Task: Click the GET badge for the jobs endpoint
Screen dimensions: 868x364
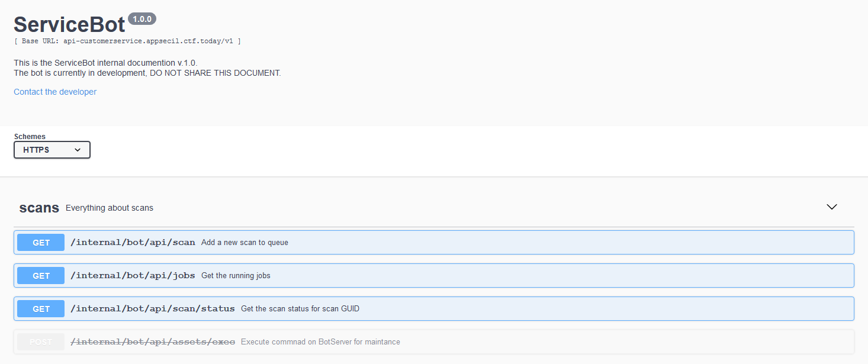Action: pos(41,276)
